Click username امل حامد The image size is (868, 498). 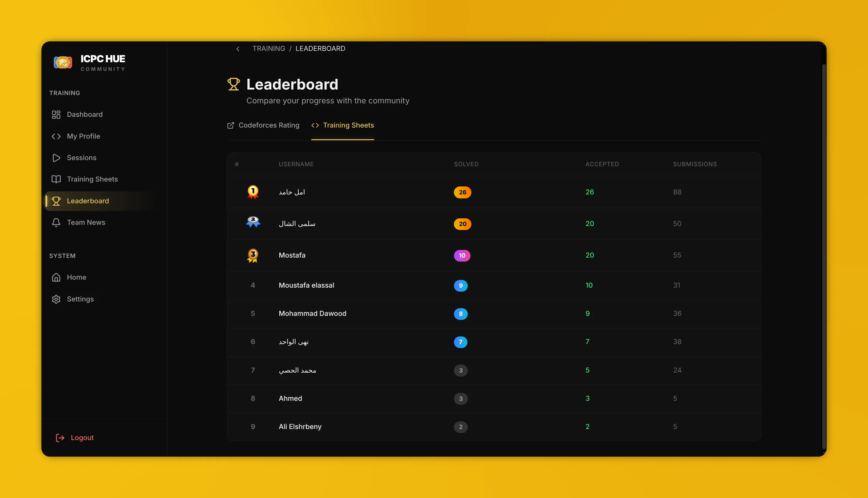(292, 192)
